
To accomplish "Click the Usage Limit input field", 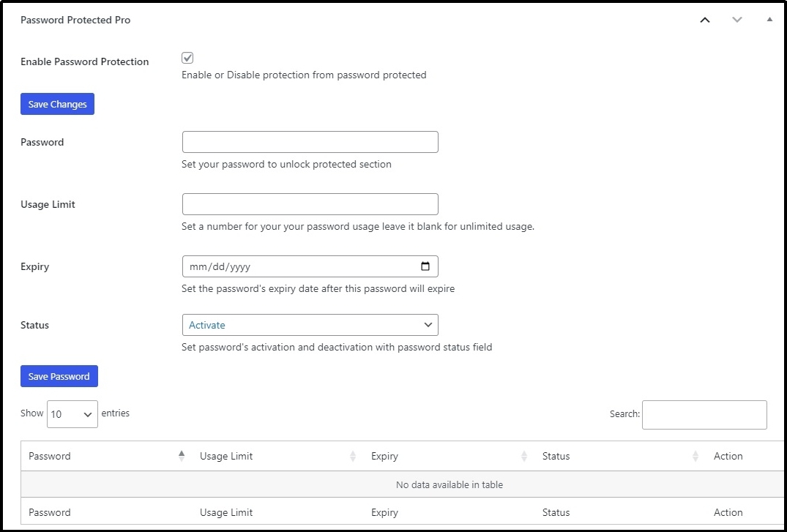I will (x=310, y=203).
